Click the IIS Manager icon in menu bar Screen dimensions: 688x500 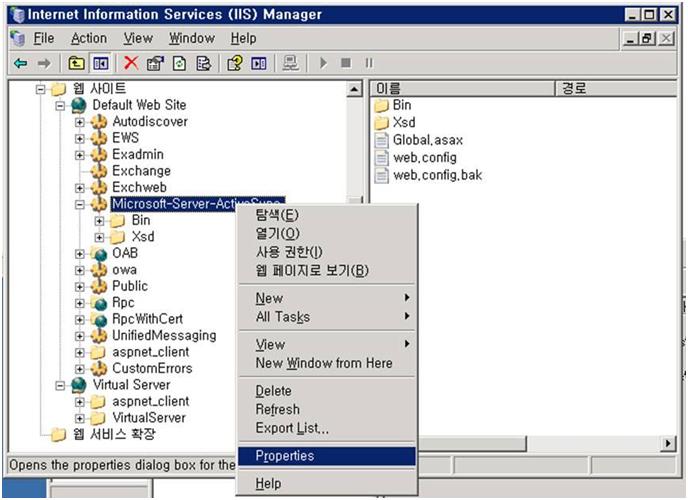pos(18,39)
